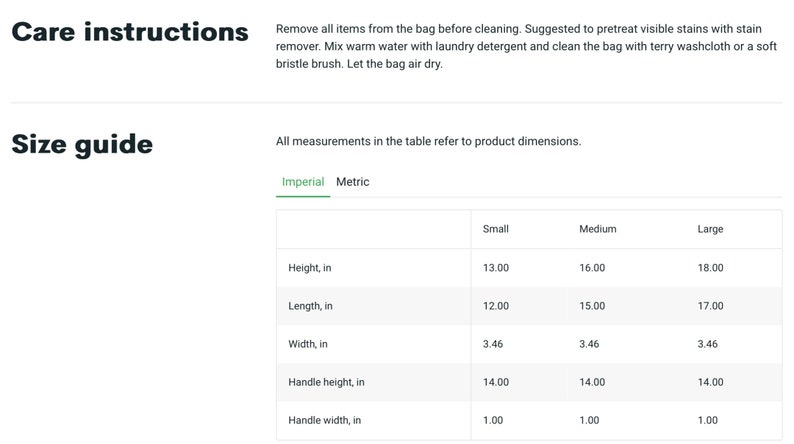Click the Large column header

[710, 229]
